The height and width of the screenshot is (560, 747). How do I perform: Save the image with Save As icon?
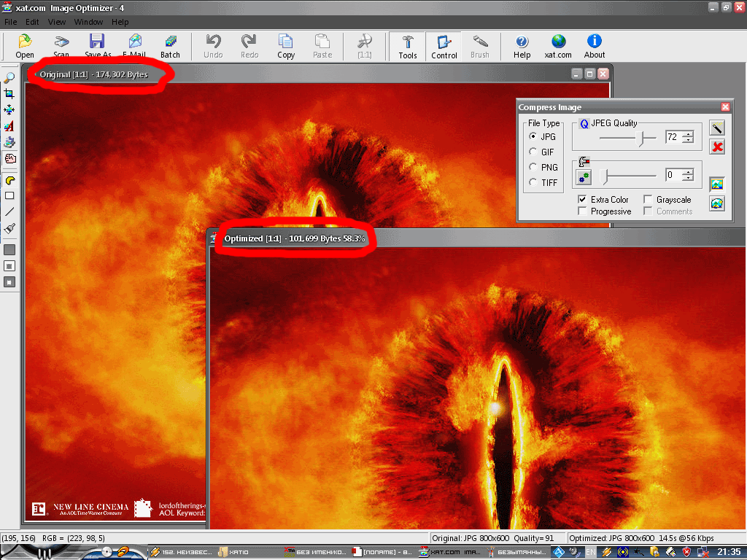tap(98, 46)
